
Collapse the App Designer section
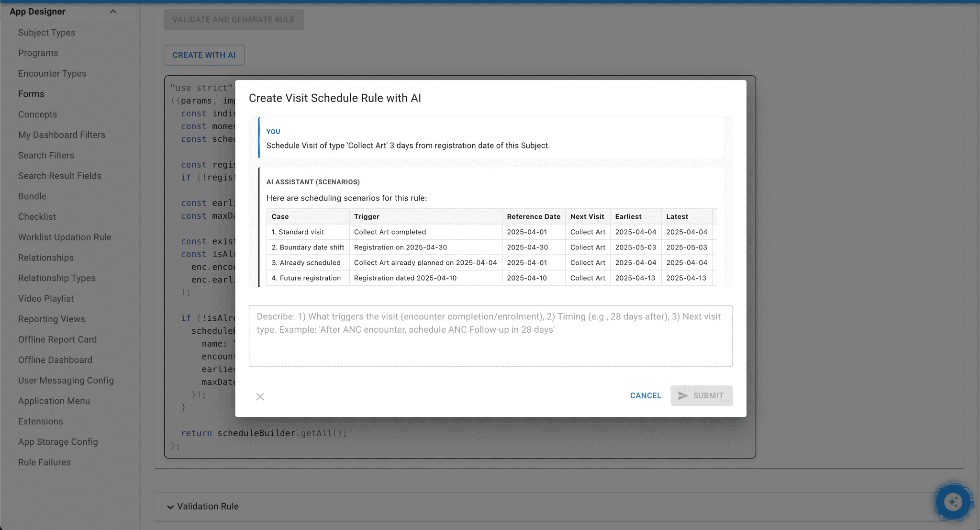coord(113,11)
